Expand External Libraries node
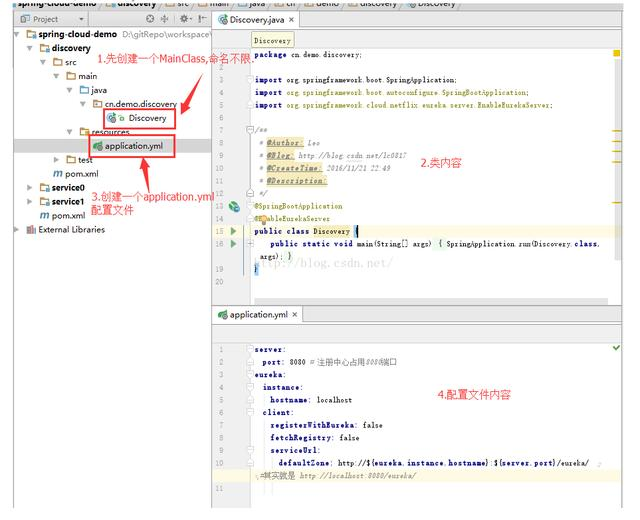The width and height of the screenshot is (640, 520). [x=17, y=229]
